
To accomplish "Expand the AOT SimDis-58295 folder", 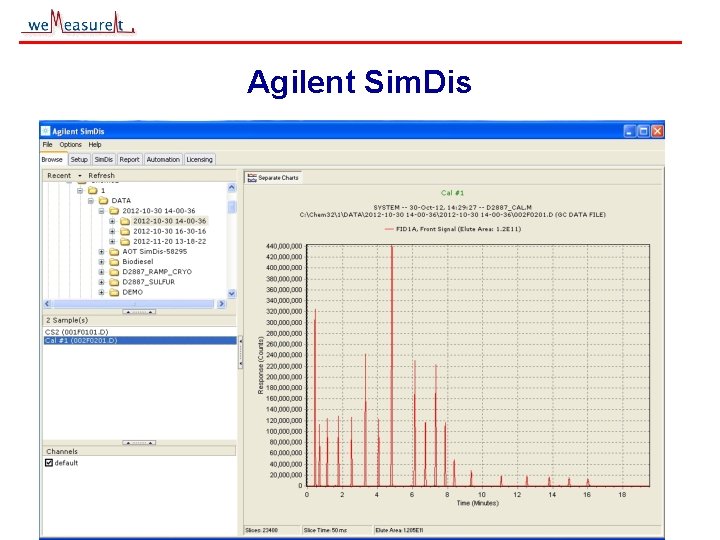I will pyautogui.click(x=101, y=252).
